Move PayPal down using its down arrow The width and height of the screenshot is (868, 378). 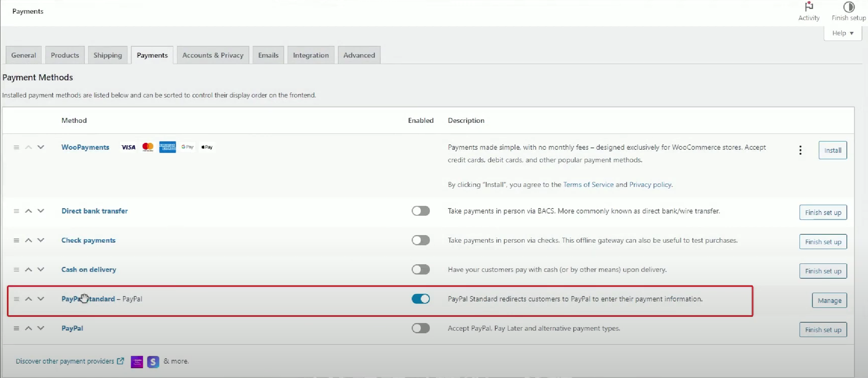41,328
